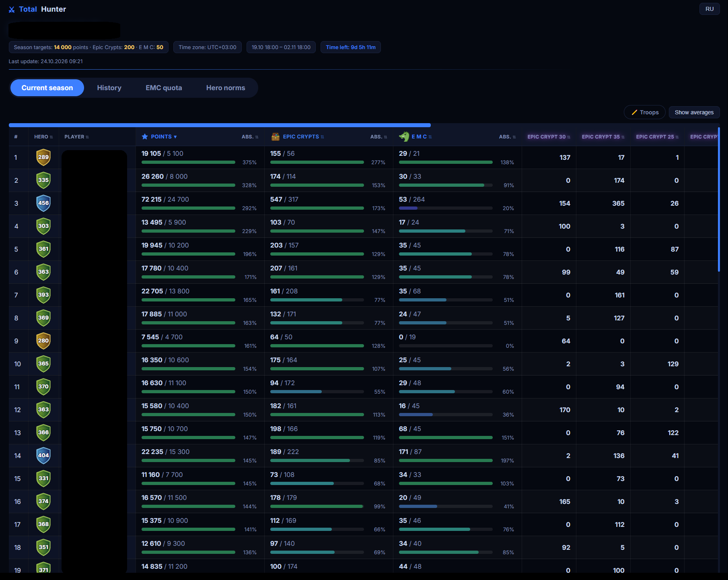The height and width of the screenshot is (580, 728).
Task: Sort by the Epic Crypts column header
Action: pyautogui.click(x=303, y=137)
